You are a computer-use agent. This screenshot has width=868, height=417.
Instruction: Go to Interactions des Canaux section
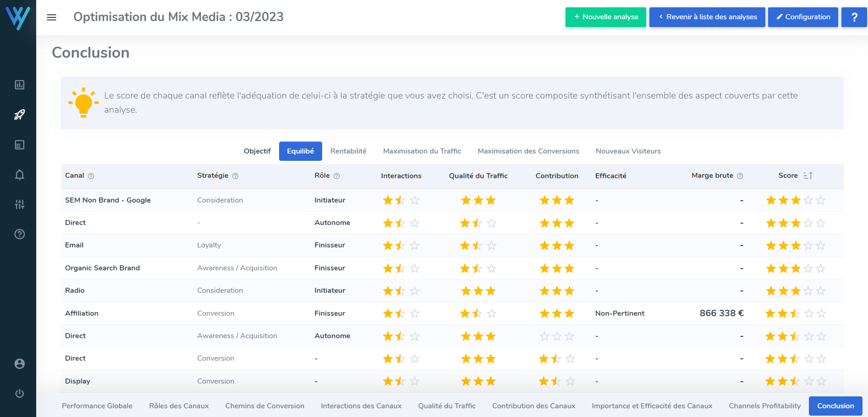[361, 406]
